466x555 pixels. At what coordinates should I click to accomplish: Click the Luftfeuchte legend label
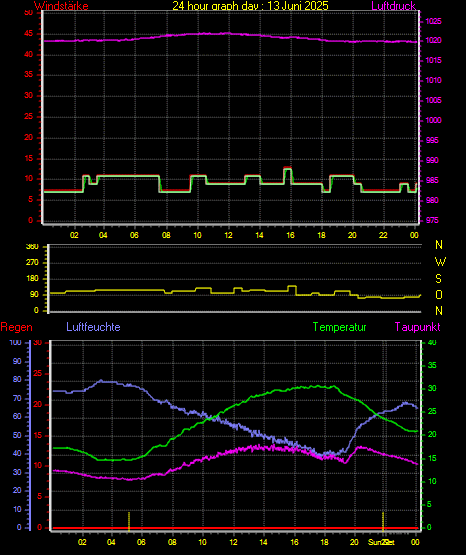(93, 327)
